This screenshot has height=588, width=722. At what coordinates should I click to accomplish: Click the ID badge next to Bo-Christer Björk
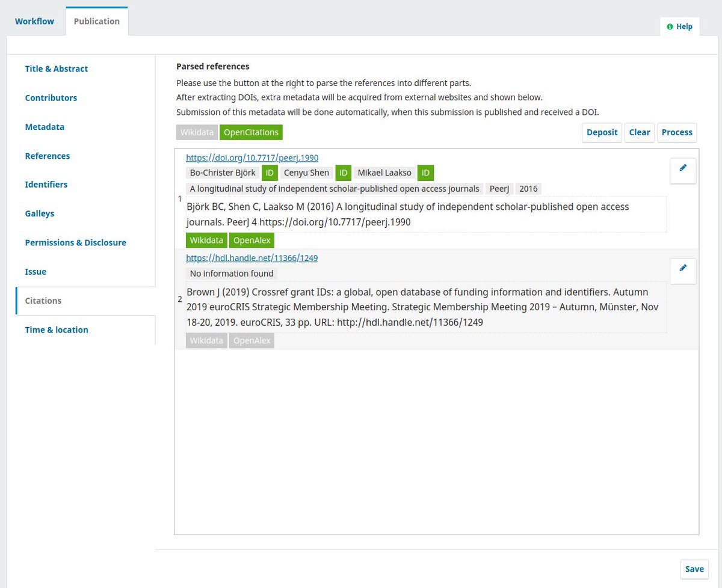270,173
